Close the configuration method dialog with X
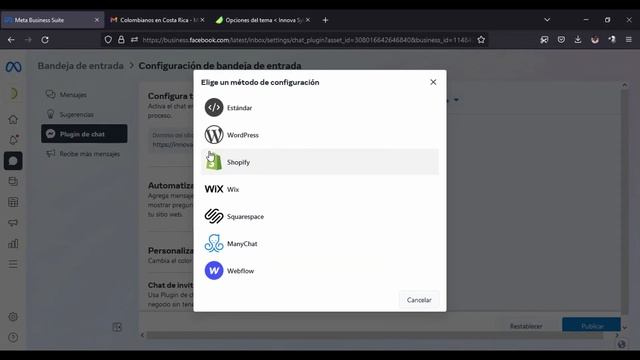The image size is (640, 360). pyautogui.click(x=433, y=82)
